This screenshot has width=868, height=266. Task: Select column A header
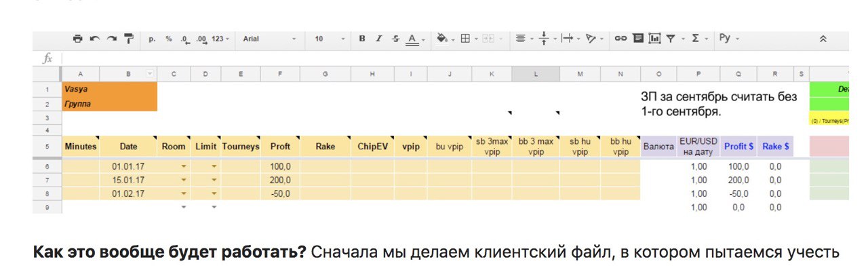click(x=81, y=73)
